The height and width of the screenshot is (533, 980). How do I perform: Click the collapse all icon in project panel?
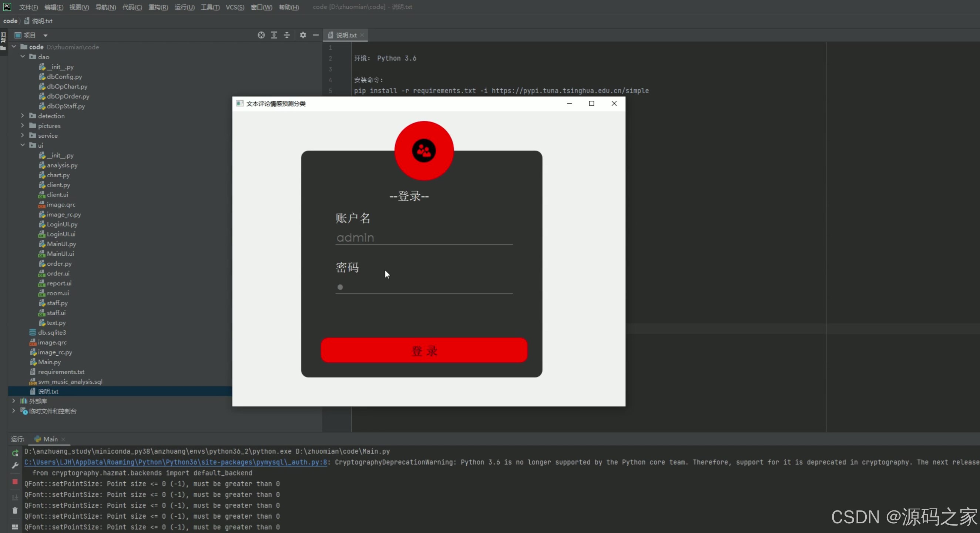click(x=287, y=35)
